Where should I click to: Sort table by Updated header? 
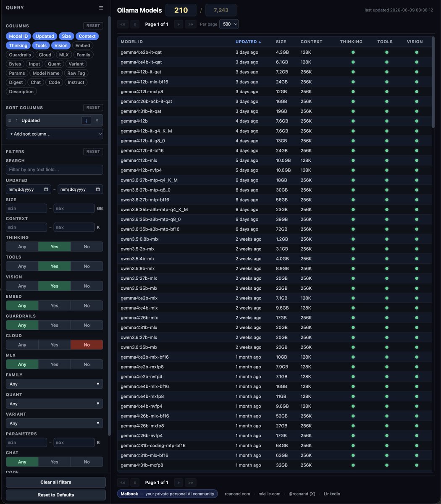pos(248,42)
